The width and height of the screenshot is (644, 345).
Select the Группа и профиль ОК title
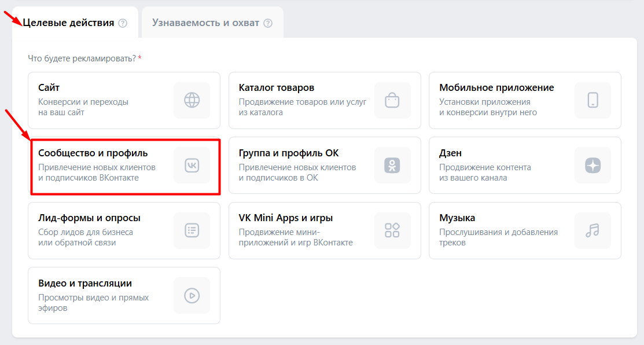[x=289, y=153]
